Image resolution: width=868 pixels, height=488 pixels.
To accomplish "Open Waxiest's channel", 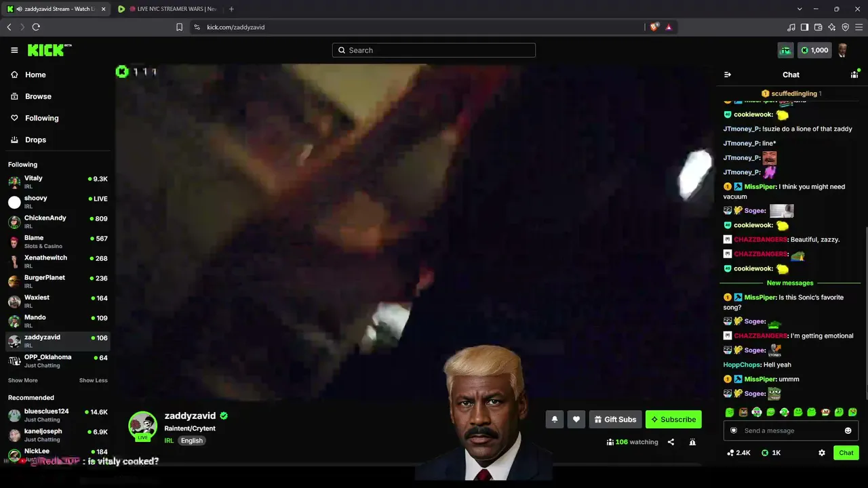I will click(58, 301).
